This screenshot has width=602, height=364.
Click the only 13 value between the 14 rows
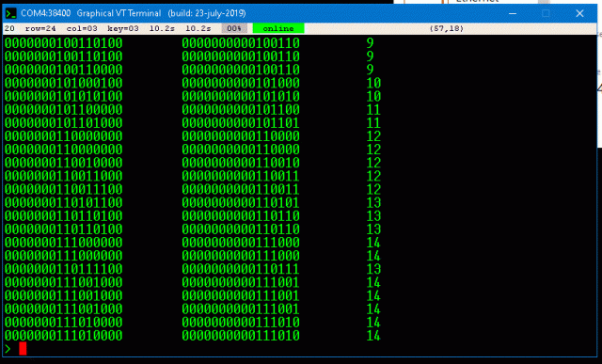click(x=373, y=269)
